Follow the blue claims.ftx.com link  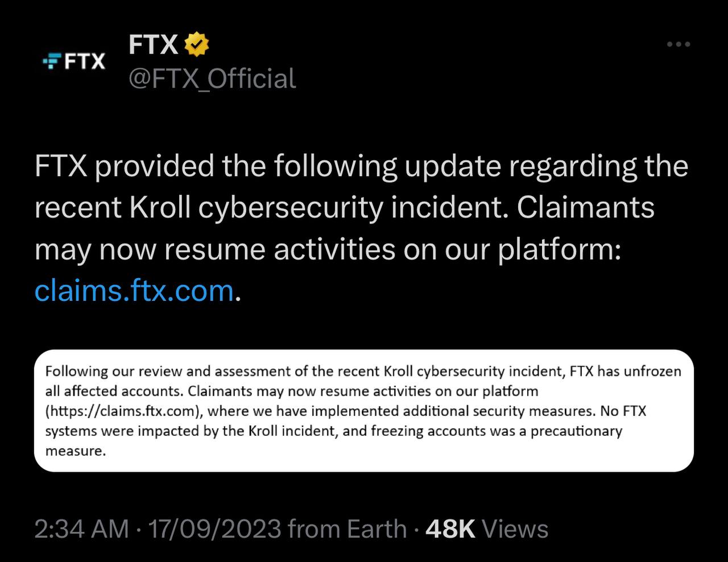pos(134,290)
